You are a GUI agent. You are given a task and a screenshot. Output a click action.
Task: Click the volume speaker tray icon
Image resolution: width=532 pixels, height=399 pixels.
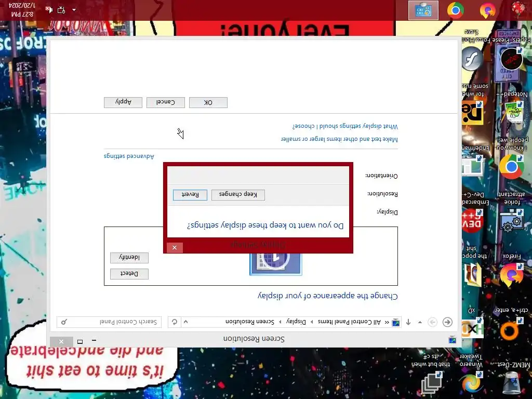[49, 9]
